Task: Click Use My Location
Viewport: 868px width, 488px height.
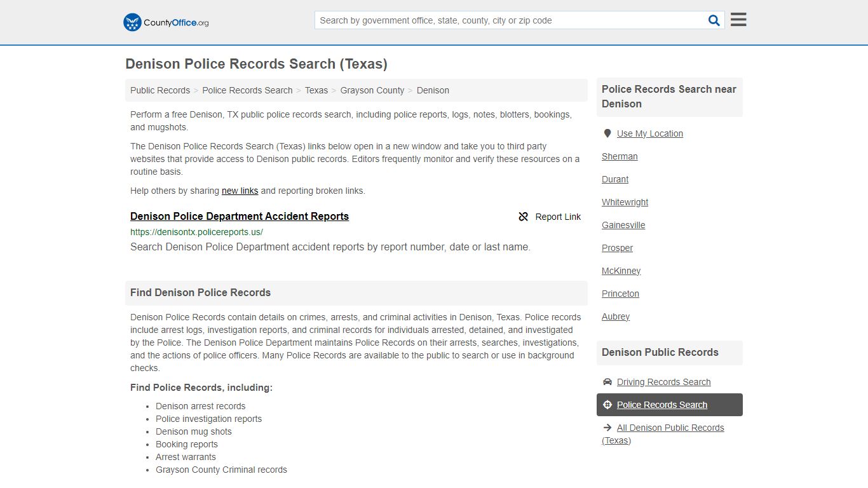Action: click(x=650, y=133)
